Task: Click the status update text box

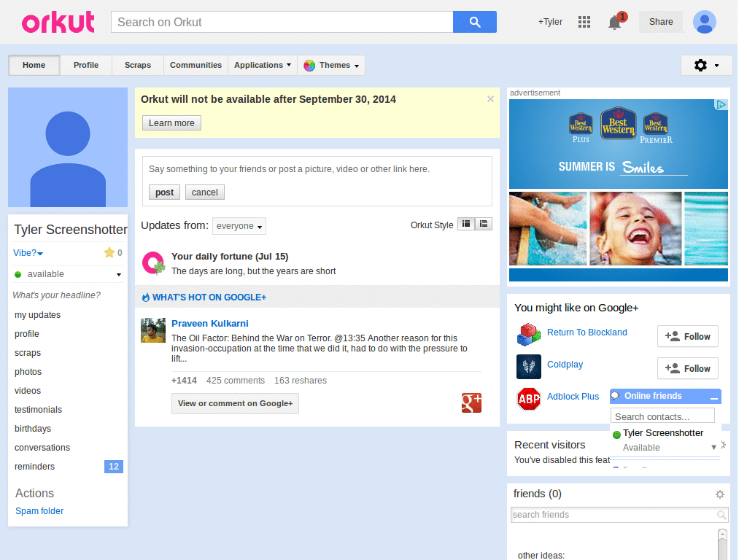Action: [x=317, y=169]
